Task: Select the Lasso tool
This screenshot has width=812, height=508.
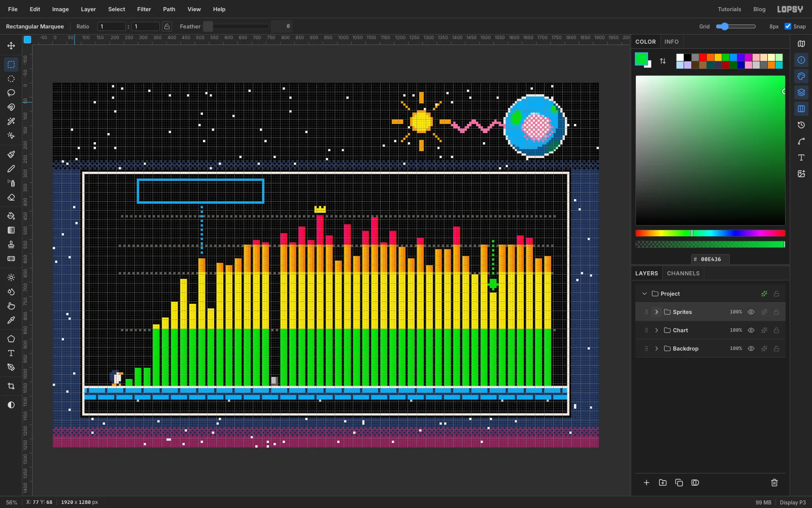Action: [11, 93]
